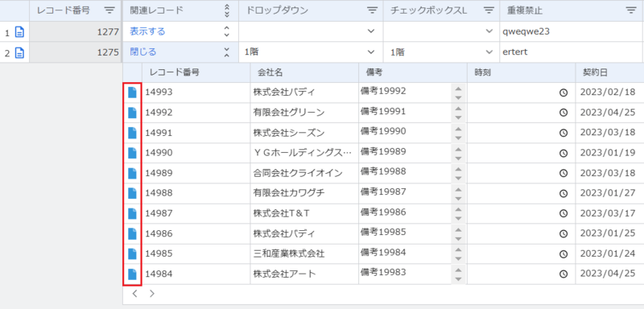
Task: Open filter menu for 重複禁止 column
Action: click(x=631, y=10)
